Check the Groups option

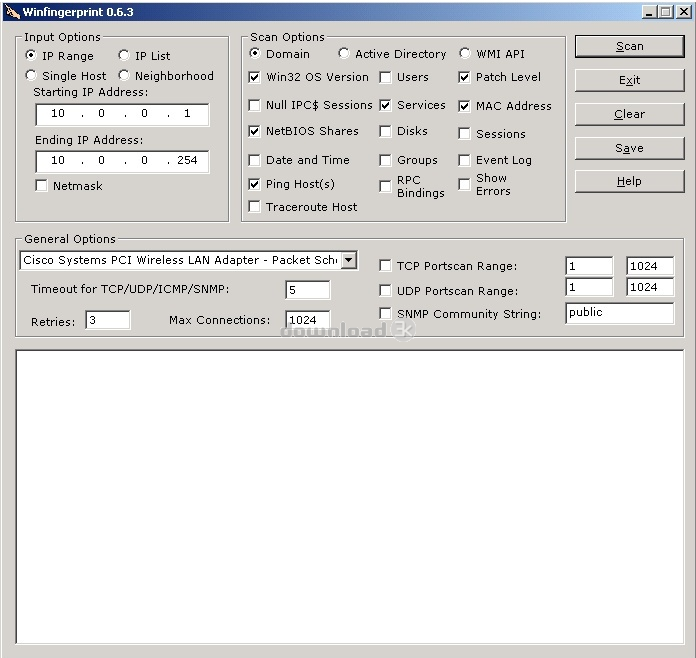point(385,160)
